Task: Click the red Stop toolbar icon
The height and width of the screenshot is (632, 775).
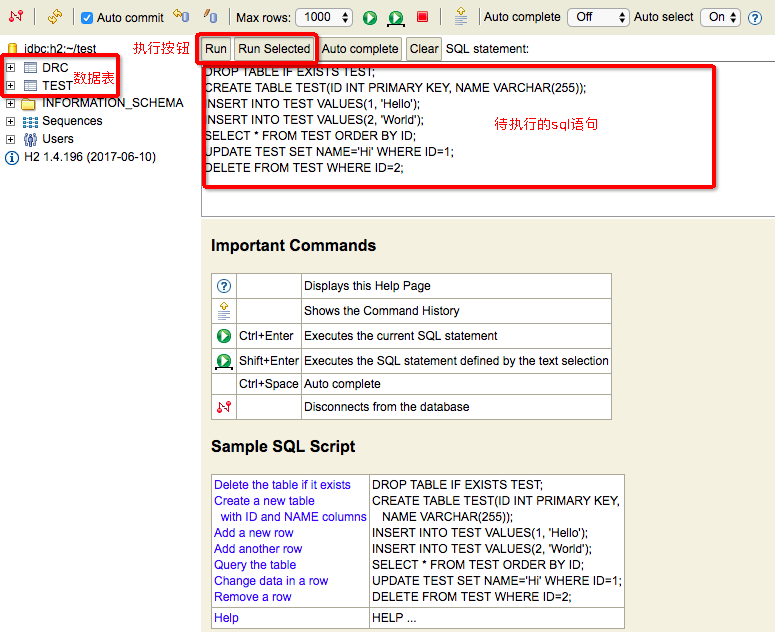Action: tap(422, 17)
